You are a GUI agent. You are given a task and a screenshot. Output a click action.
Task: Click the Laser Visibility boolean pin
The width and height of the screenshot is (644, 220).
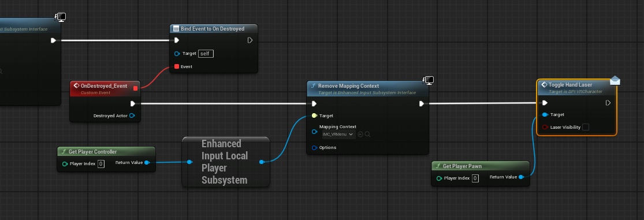point(545,127)
